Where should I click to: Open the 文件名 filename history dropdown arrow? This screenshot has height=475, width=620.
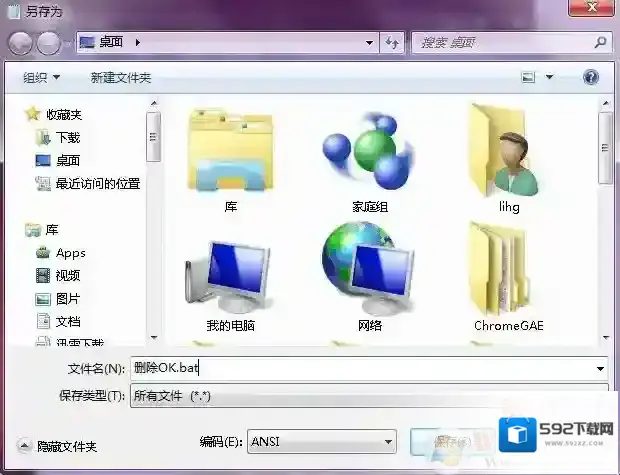[x=600, y=368]
